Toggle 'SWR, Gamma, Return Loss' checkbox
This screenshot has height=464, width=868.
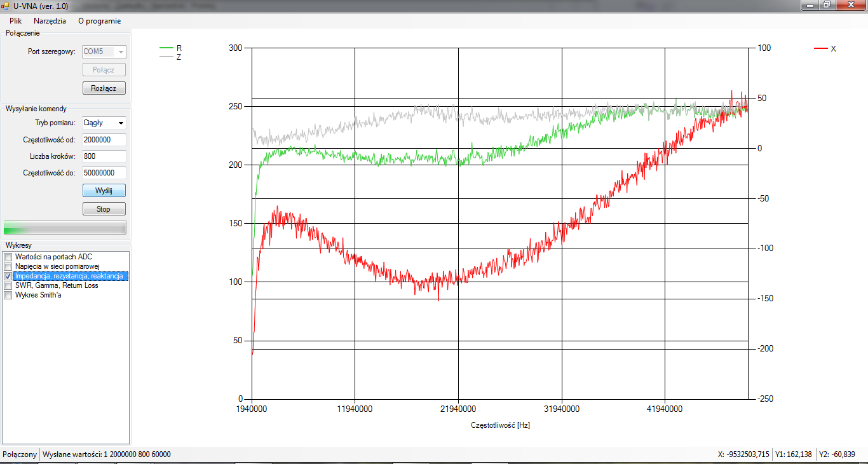pyautogui.click(x=8, y=286)
